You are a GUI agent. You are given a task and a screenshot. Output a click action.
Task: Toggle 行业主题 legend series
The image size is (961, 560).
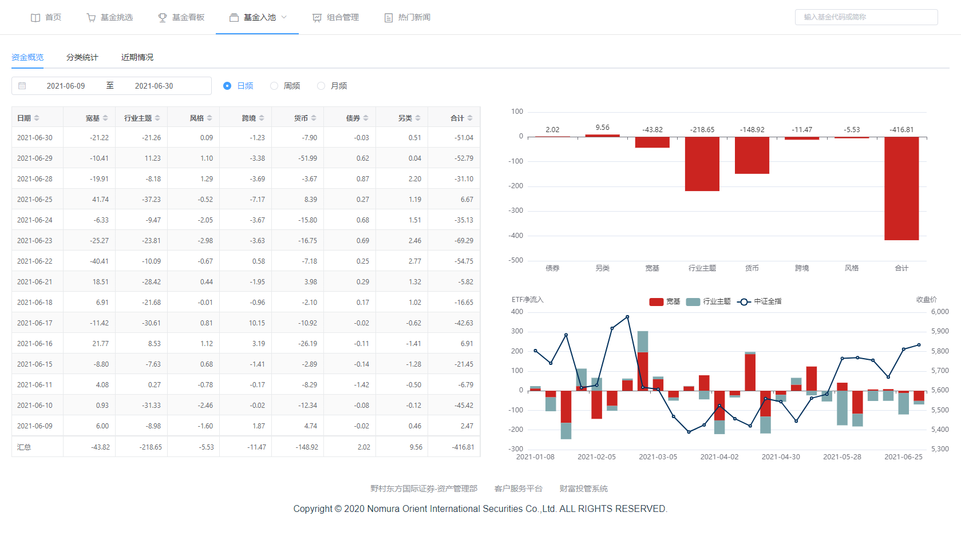pyautogui.click(x=709, y=301)
